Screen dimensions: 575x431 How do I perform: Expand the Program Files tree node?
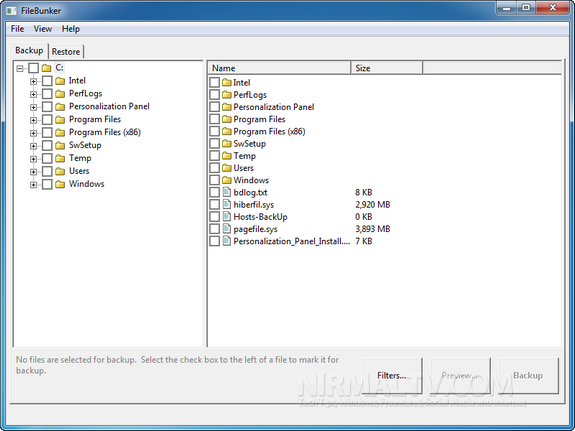33,120
